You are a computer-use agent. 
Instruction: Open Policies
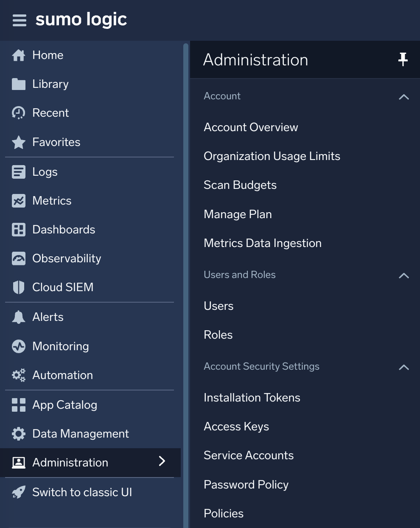(224, 514)
